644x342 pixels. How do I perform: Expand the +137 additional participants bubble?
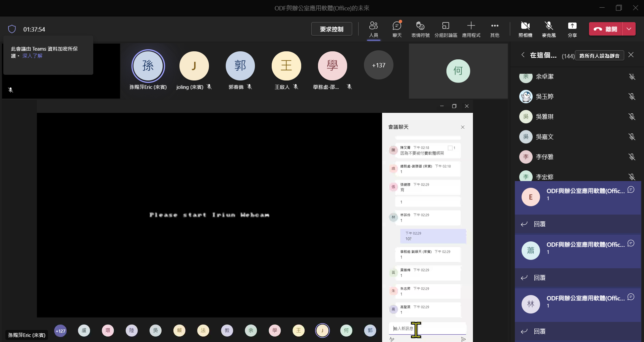(379, 65)
